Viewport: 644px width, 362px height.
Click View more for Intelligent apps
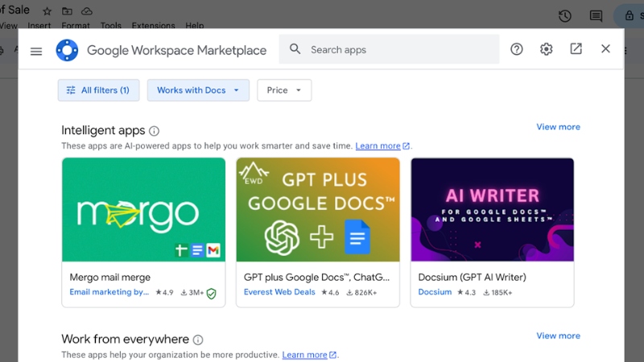click(558, 127)
